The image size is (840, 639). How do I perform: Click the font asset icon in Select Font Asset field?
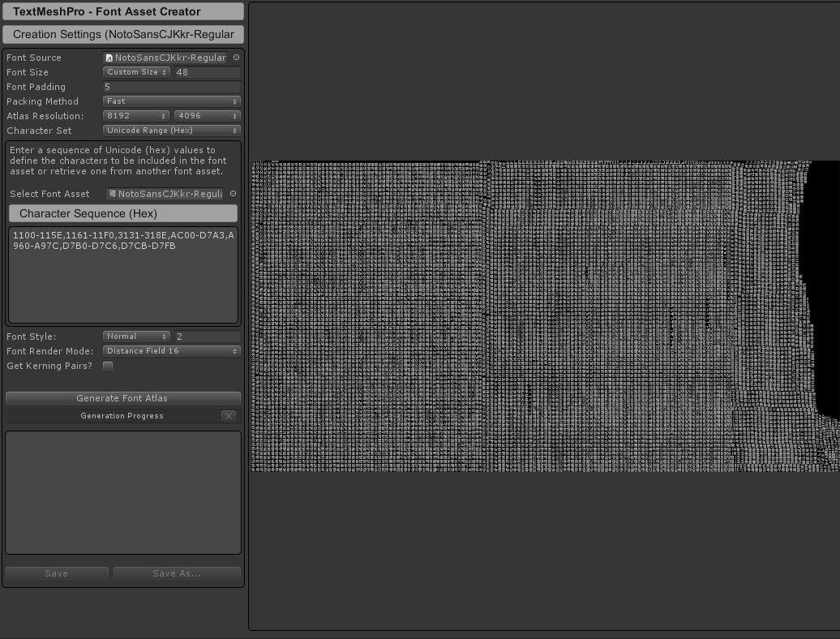click(113, 194)
